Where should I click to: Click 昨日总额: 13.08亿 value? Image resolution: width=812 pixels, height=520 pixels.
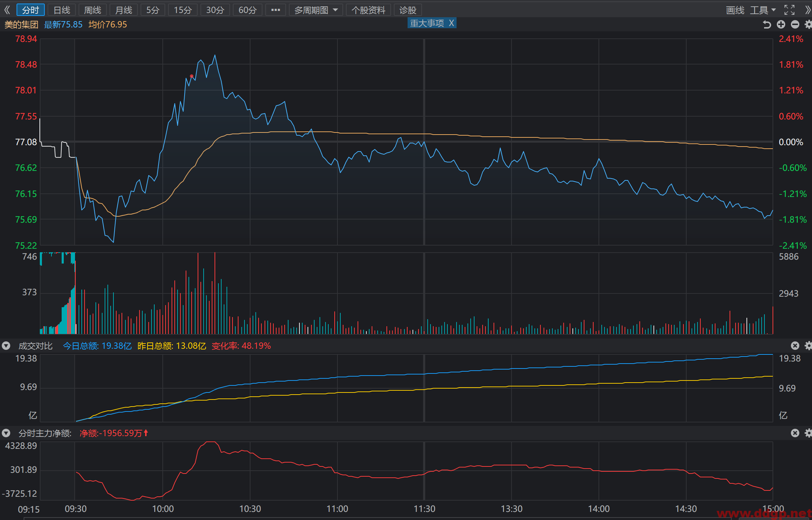coord(172,346)
